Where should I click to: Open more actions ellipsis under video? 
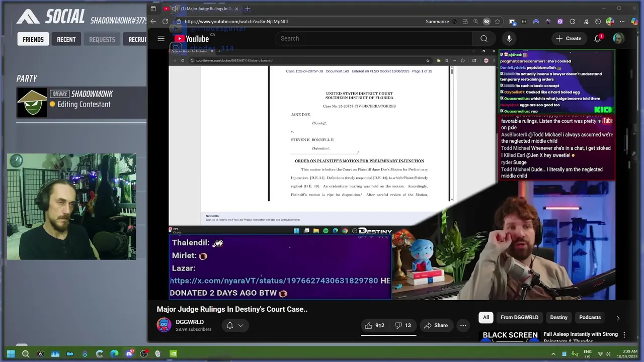[x=463, y=325]
